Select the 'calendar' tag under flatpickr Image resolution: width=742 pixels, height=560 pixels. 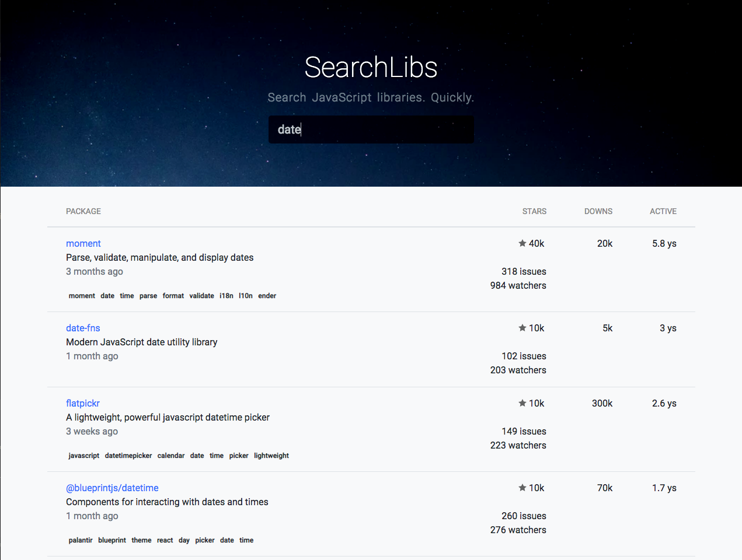click(x=171, y=456)
